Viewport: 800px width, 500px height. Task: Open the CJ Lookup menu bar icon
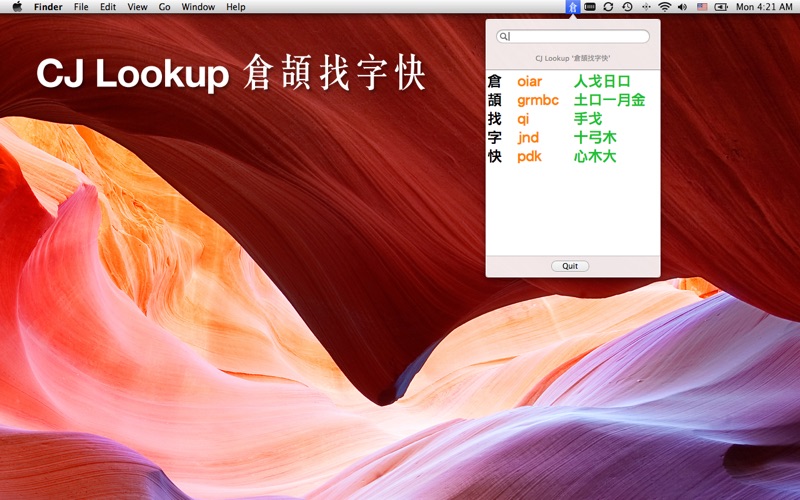tap(573, 7)
